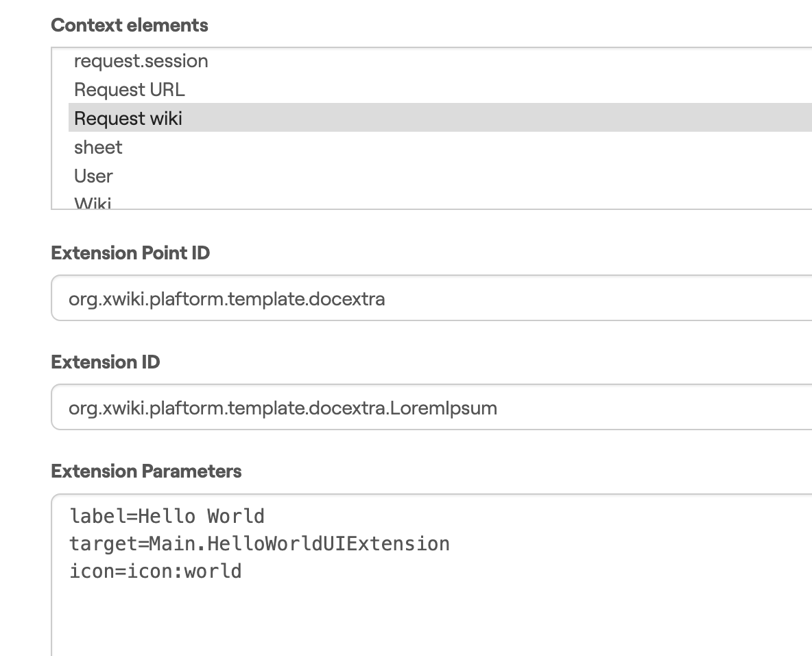Click the word Hello in parameters textarea
The height and width of the screenshot is (656, 812).
coord(167,515)
